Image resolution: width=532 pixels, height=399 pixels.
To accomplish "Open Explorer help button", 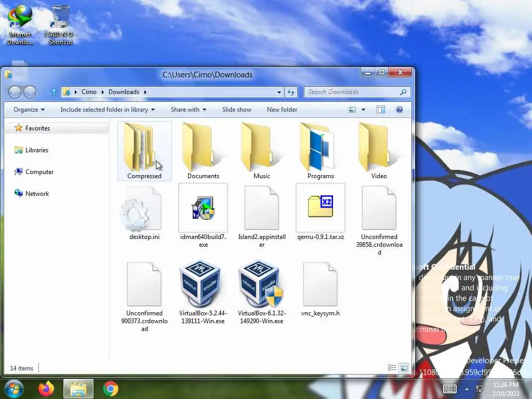I will [400, 110].
